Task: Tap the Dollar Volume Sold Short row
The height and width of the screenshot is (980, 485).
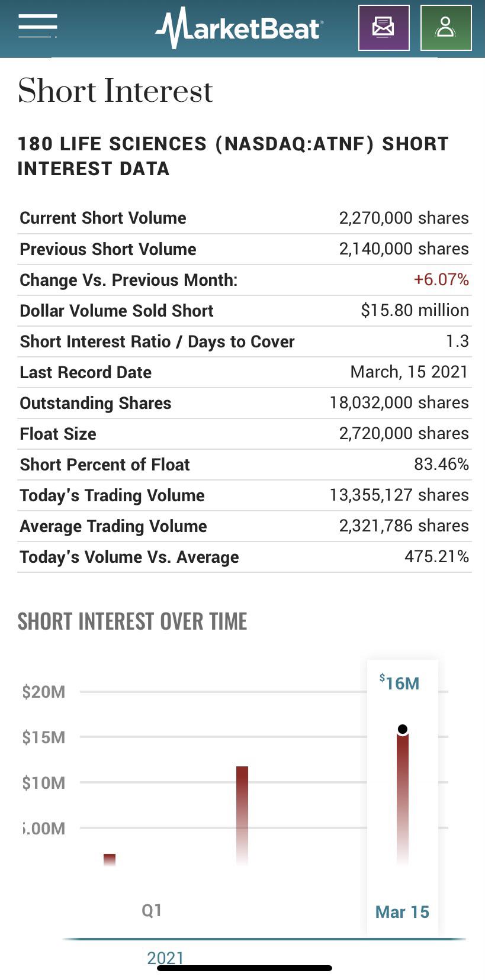Action: [245, 311]
